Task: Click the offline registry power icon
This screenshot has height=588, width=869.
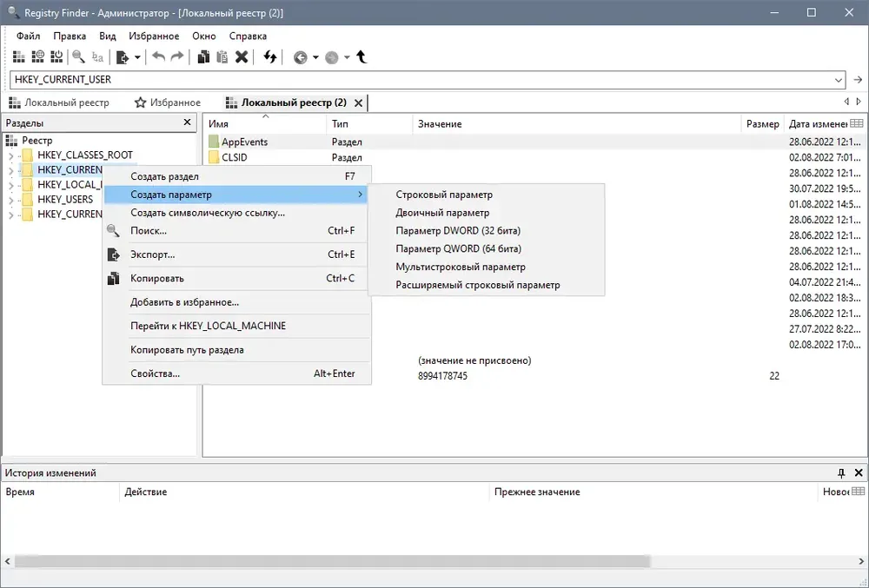Action: [x=56, y=57]
